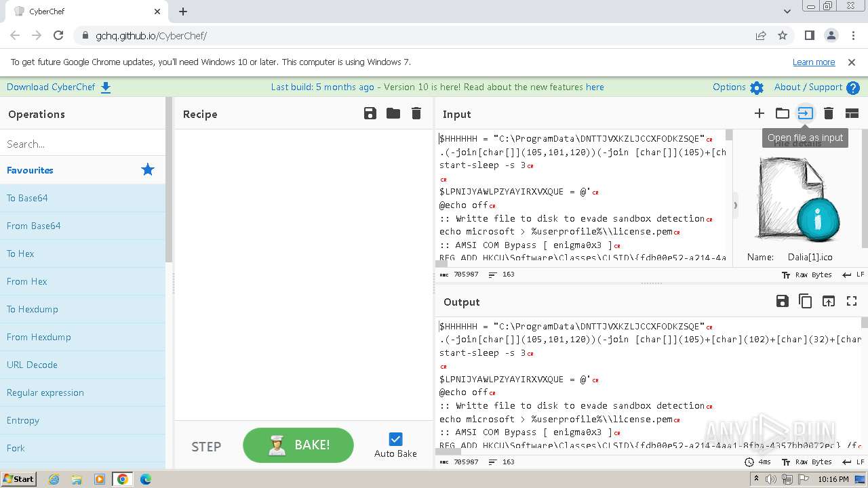Screen dimensions: 868x488
Task: Click the BAKE! button
Action: point(298,445)
